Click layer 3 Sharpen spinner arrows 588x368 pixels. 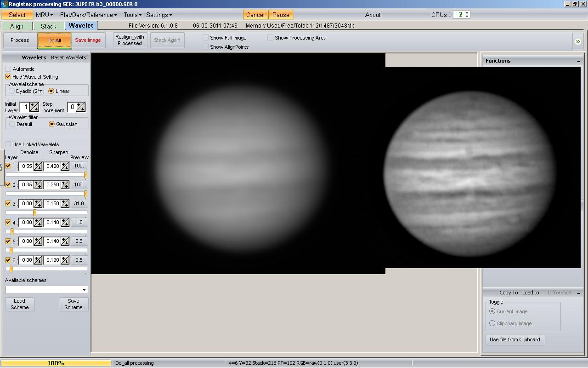point(65,204)
